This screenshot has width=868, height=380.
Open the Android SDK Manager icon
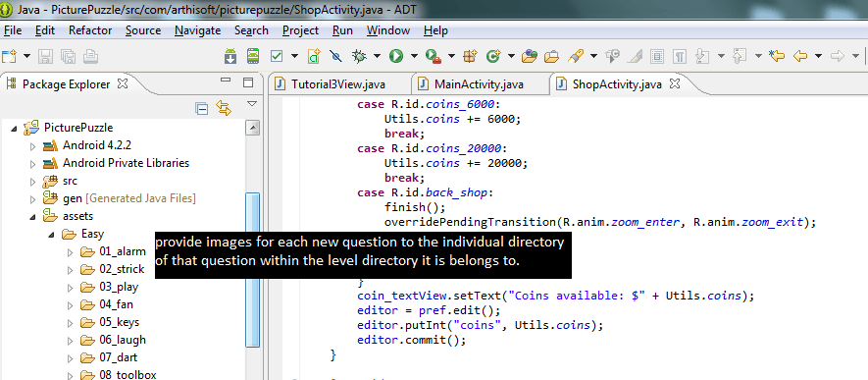[x=230, y=56]
